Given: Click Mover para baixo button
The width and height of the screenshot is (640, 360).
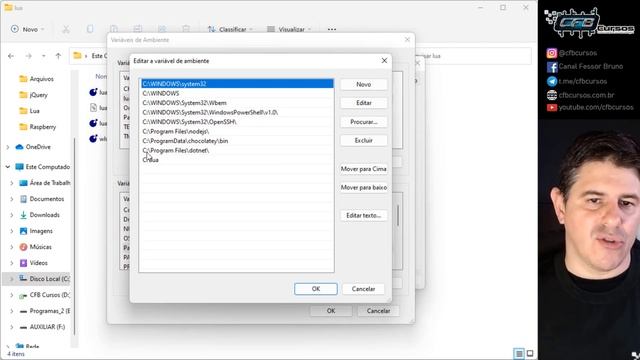Looking at the screenshot, I should [363, 187].
